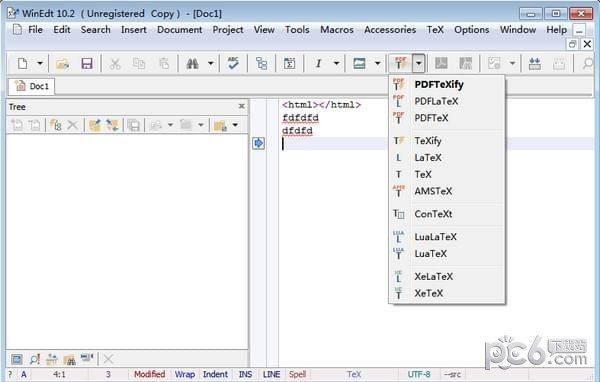The width and height of the screenshot is (600, 382).
Task: Click the project tree toolbar icon
Action: click(261, 63)
